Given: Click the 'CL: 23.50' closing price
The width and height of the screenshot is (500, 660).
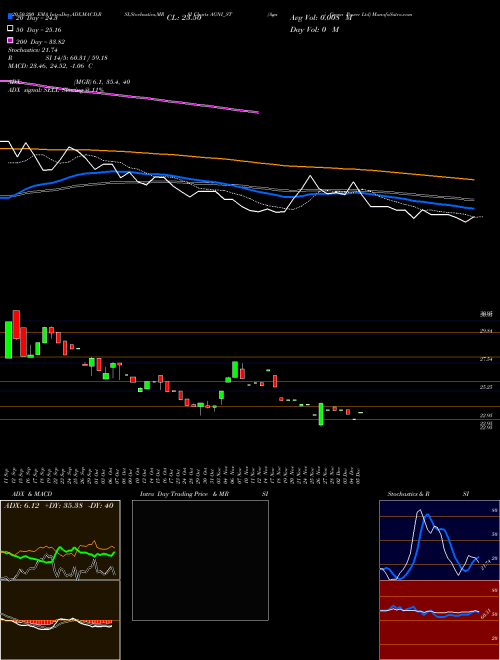Looking at the screenshot, I should click(184, 18).
